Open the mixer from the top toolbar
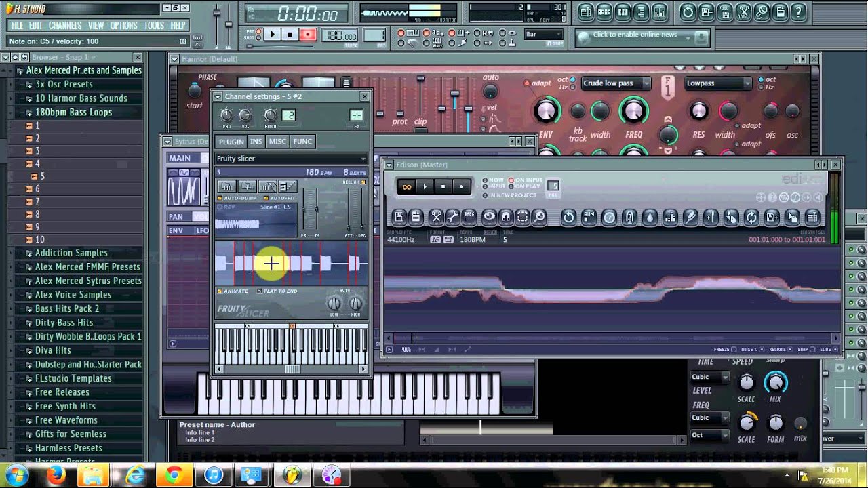The width and height of the screenshot is (868, 488). click(x=659, y=12)
